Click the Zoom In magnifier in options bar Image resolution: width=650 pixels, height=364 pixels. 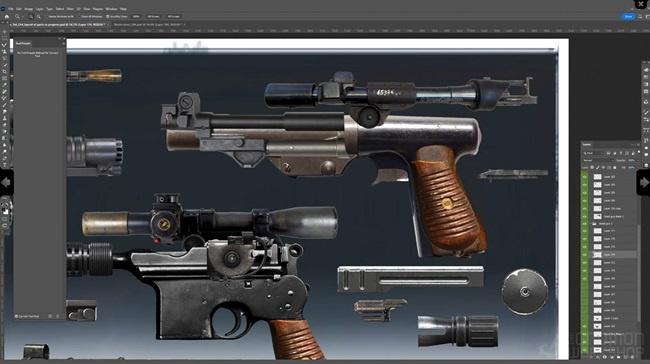point(31,17)
